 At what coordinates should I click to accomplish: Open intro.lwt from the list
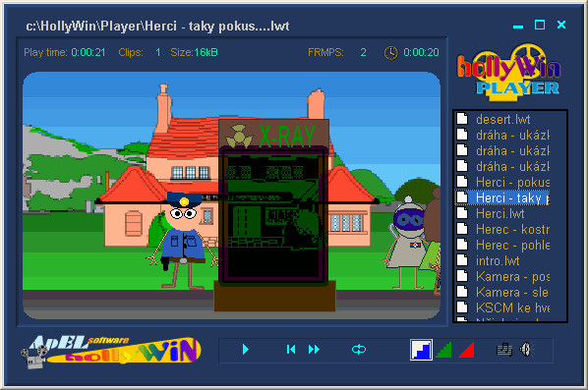[x=498, y=260]
